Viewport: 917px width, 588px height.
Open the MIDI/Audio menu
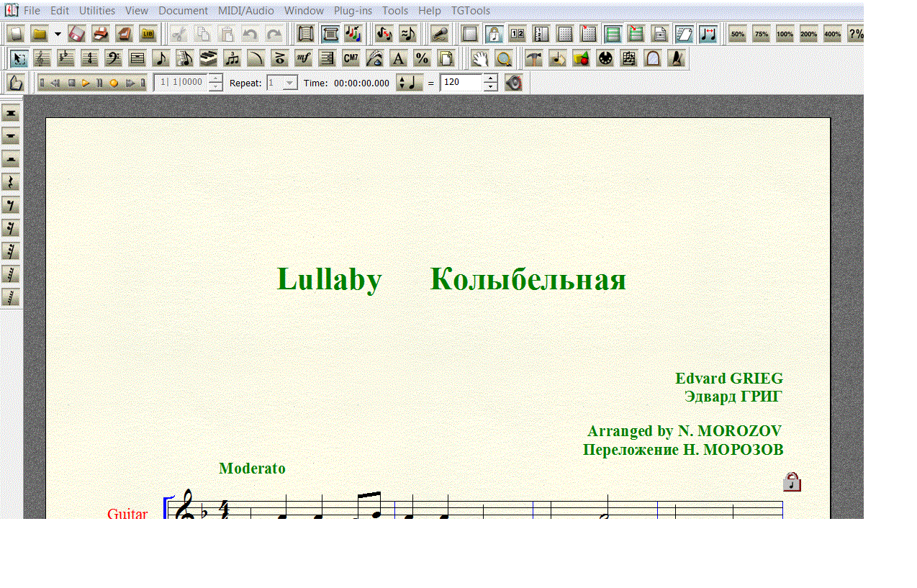coord(246,11)
